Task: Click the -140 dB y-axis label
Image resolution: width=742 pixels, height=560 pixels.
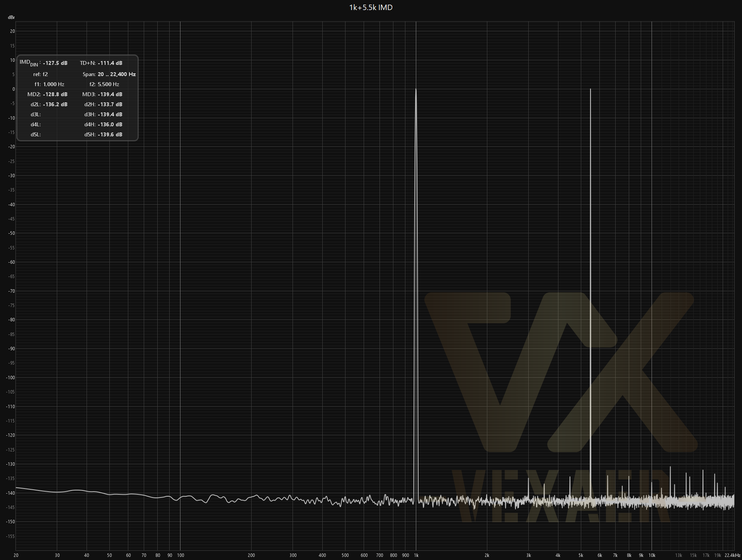Action: [x=10, y=493]
